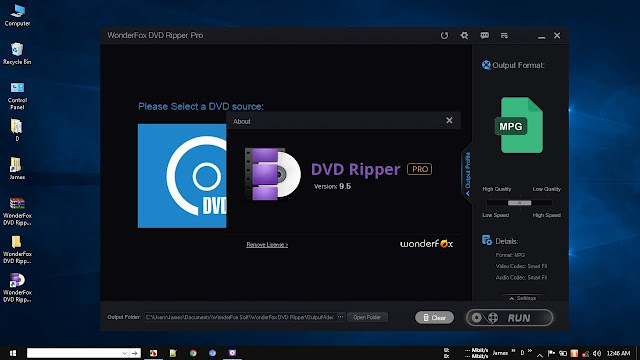Click the browse ellipsis beside output path
Image resolution: width=640 pixels, height=360 pixels.
(340, 317)
